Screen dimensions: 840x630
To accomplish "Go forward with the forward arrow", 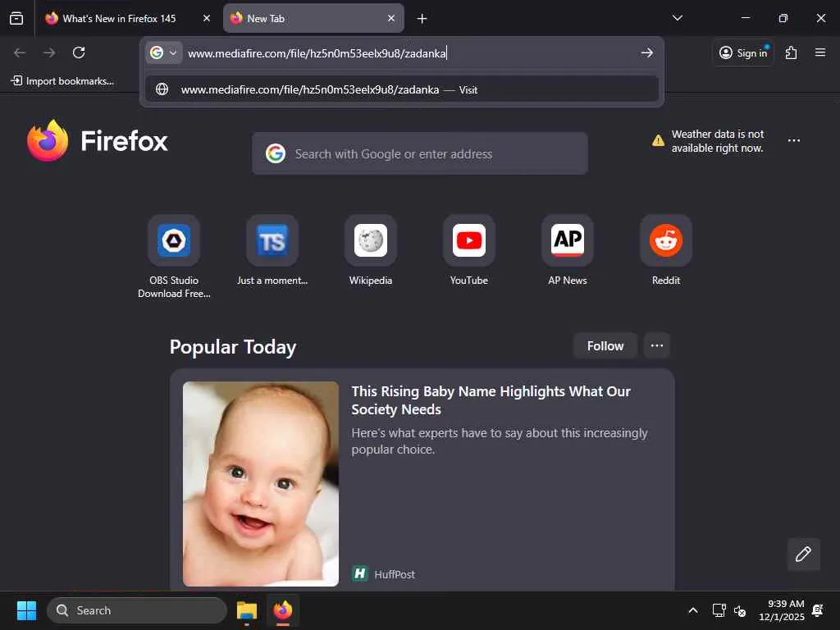I will 49,52.
